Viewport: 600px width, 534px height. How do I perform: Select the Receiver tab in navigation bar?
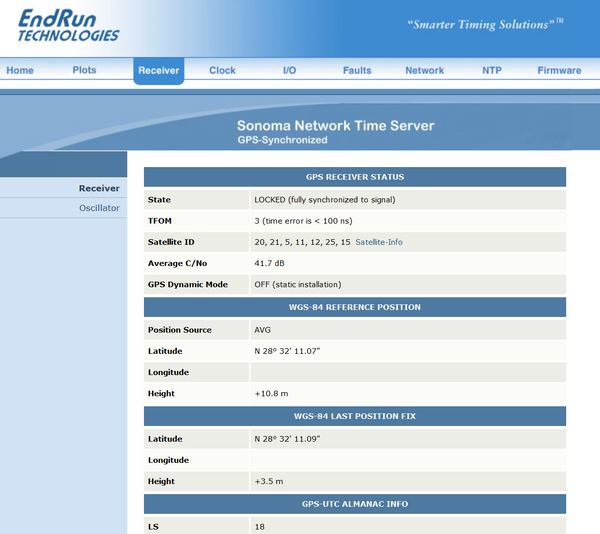coord(158,71)
